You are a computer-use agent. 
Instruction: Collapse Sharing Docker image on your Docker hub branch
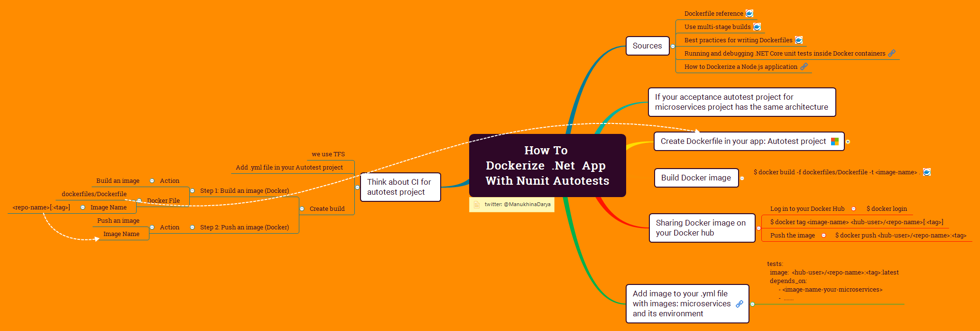pyautogui.click(x=758, y=228)
